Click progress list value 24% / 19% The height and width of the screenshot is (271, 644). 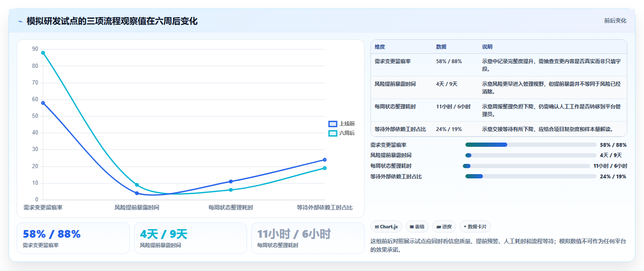613,177
